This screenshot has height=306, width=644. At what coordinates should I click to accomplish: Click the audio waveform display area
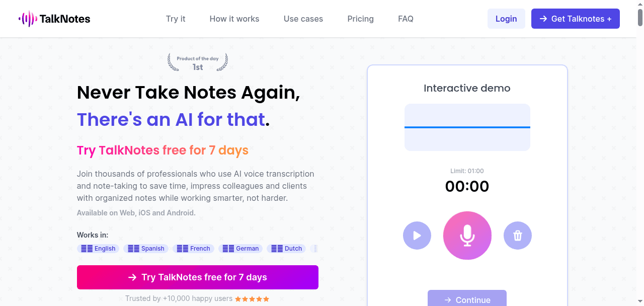(467, 127)
